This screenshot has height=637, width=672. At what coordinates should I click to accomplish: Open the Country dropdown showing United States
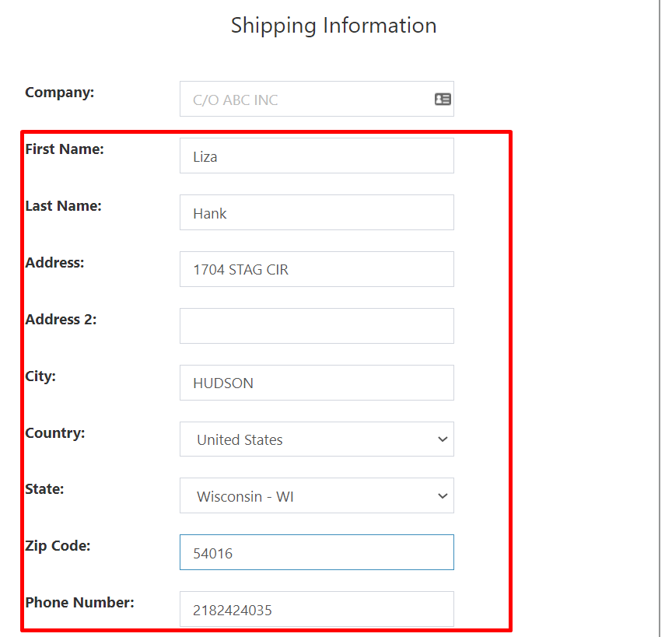317,439
